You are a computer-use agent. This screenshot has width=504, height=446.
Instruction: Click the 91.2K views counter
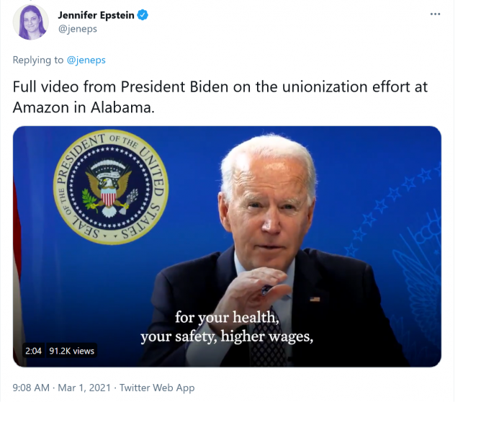click(x=71, y=351)
